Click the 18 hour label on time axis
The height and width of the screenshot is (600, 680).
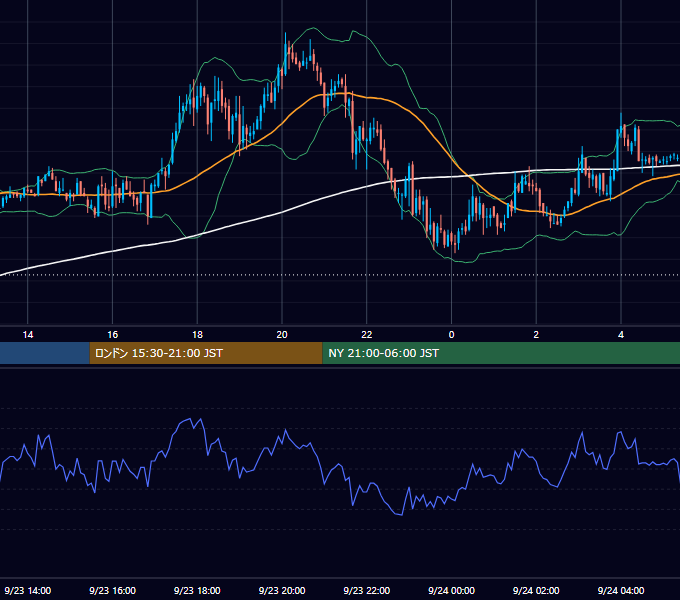click(x=197, y=335)
